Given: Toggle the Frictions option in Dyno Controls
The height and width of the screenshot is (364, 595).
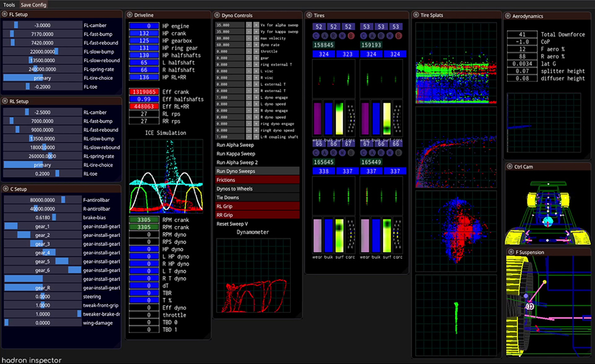Looking at the screenshot, I should click(x=257, y=180).
